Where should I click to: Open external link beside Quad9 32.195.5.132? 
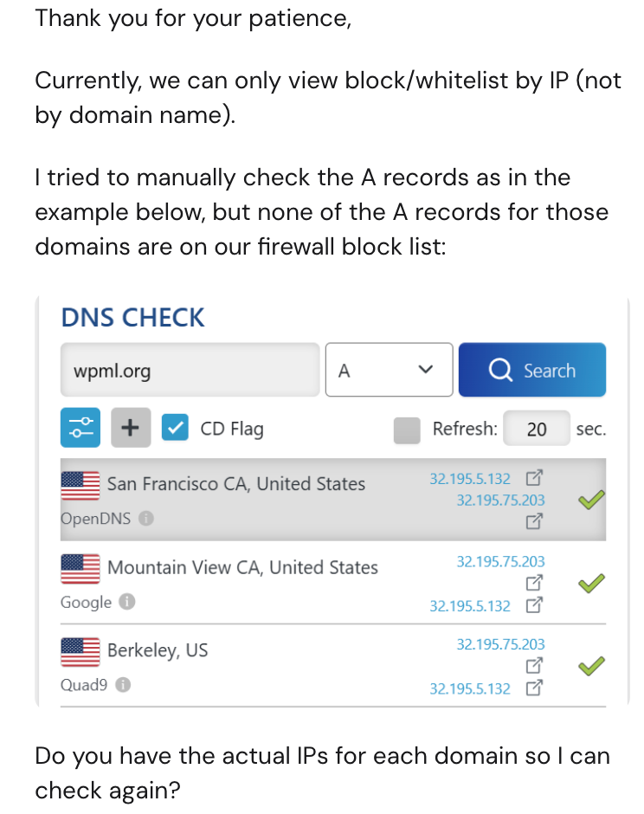534,689
